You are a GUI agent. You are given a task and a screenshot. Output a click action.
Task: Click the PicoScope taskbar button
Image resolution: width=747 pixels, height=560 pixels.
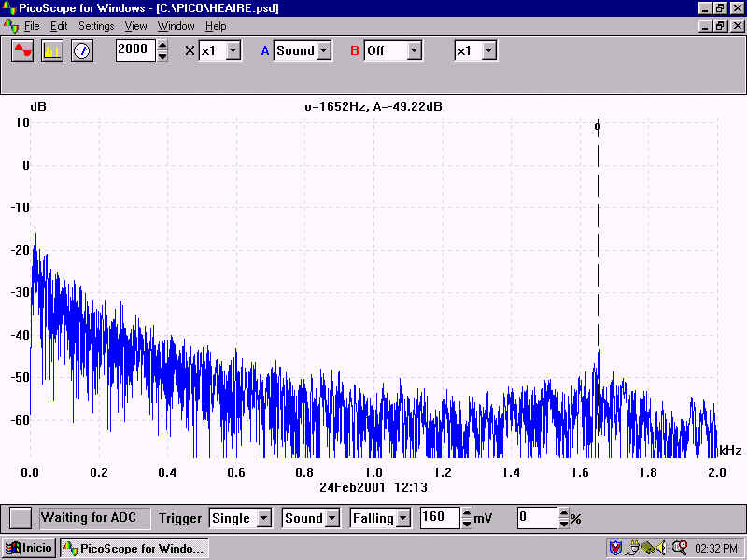[134, 548]
